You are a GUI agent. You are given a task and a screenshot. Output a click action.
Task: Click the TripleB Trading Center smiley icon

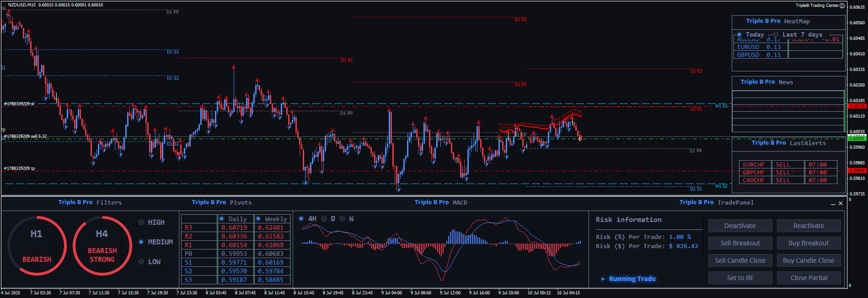click(842, 5)
